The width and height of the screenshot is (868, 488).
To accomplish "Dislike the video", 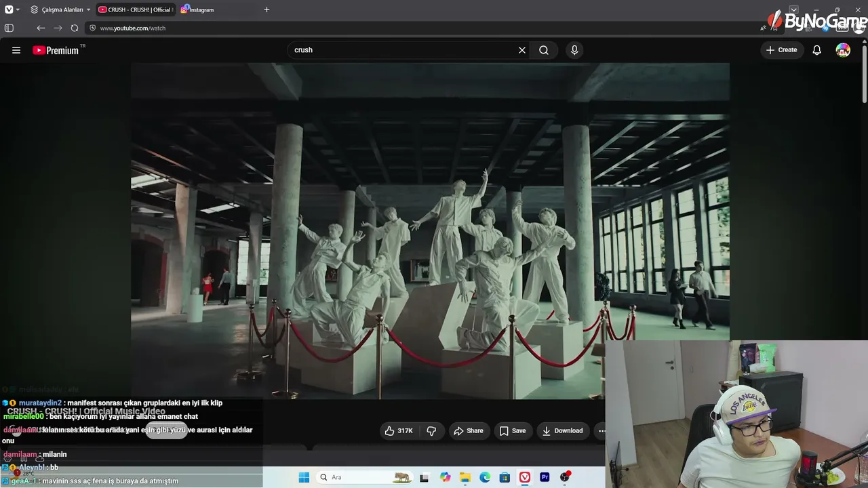I will coord(431,430).
